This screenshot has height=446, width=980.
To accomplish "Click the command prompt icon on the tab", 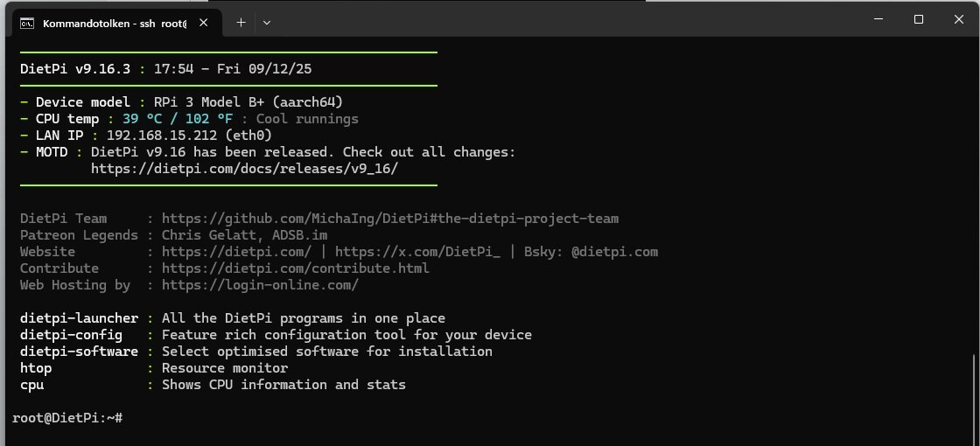I will [x=27, y=23].
